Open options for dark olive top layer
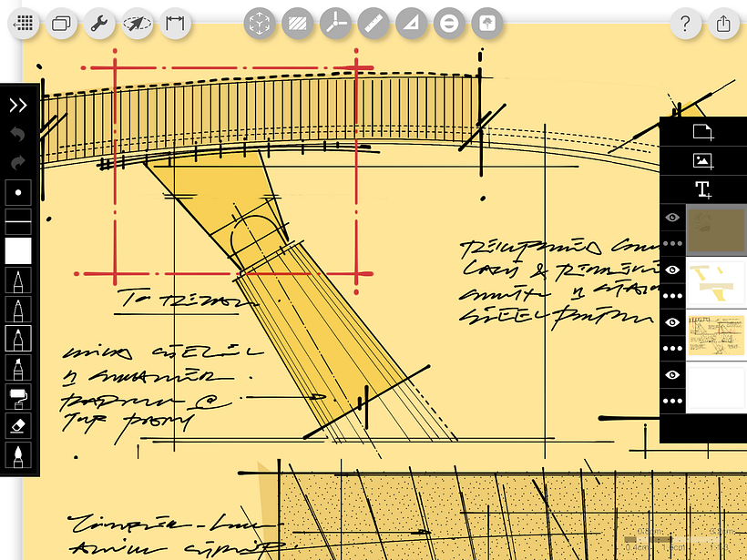Viewport: 747px width, 560px height. pyautogui.click(x=672, y=243)
